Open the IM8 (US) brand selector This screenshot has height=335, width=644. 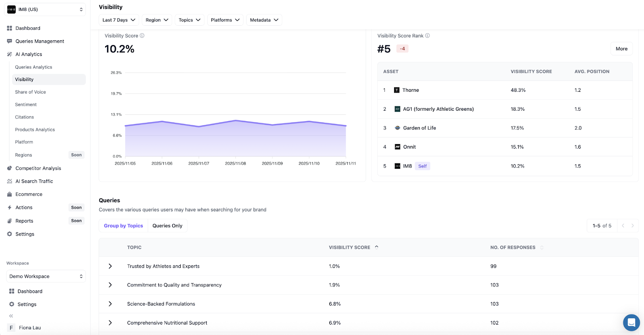45,9
